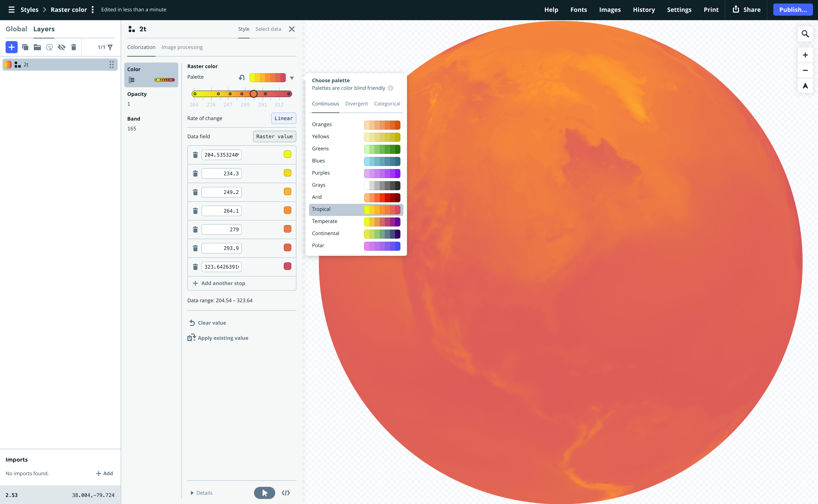Switch to Divergent palettes tab
The width and height of the screenshot is (818, 504).
(x=356, y=104)
